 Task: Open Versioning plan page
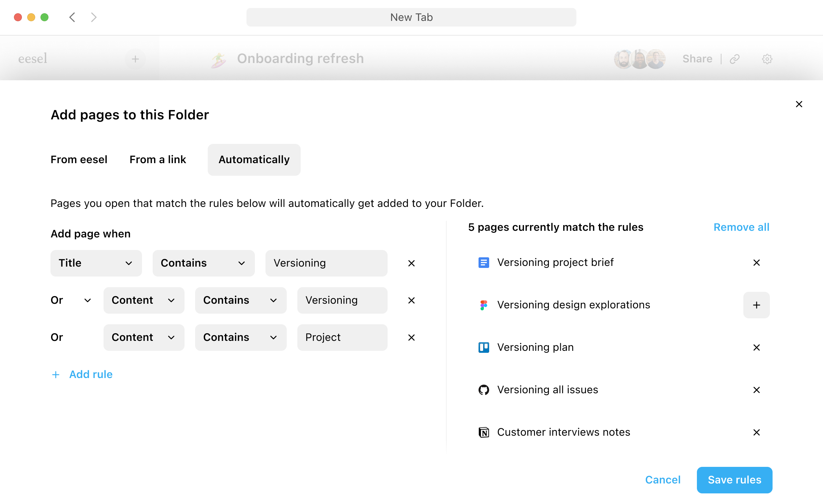point(535,347)
